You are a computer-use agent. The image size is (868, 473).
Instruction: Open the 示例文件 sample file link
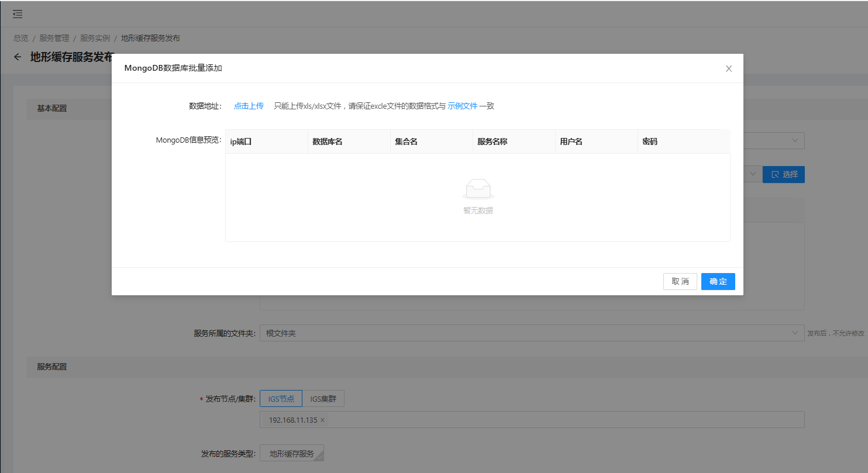(x=463, y=106)
